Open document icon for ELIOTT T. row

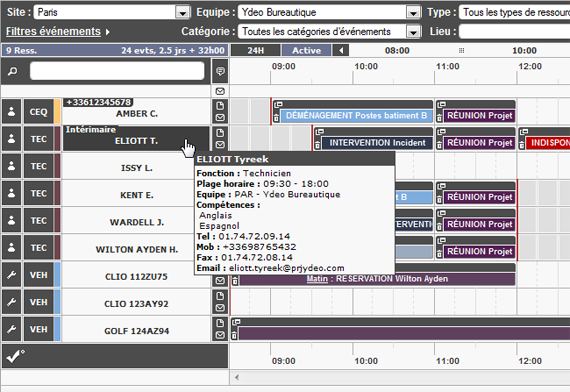pos(220,133)
